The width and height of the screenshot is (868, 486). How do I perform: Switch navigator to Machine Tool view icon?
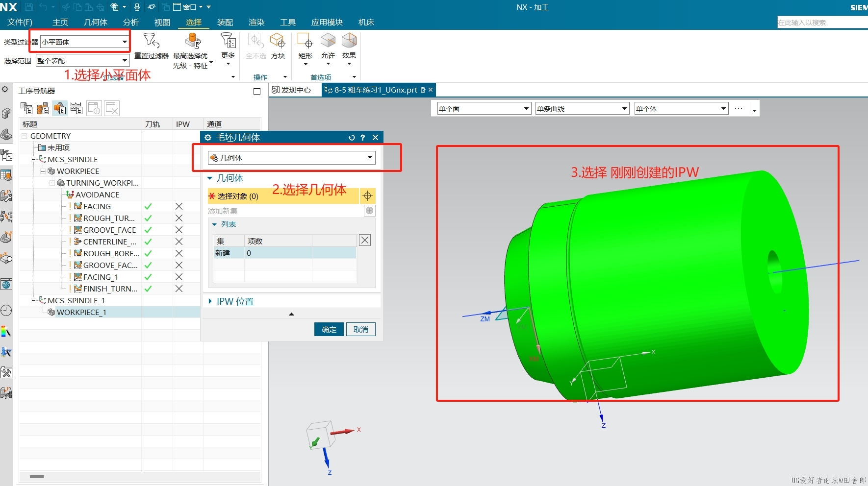43,108
